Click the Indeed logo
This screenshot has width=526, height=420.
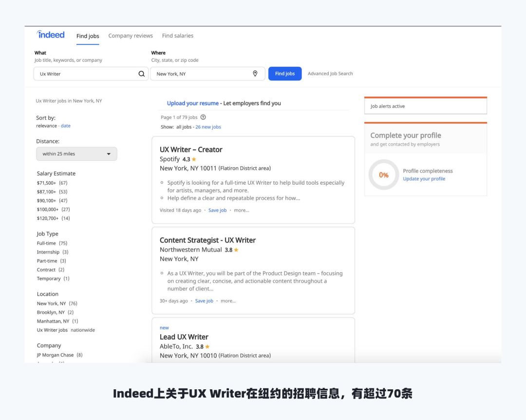tap(51, 34)
